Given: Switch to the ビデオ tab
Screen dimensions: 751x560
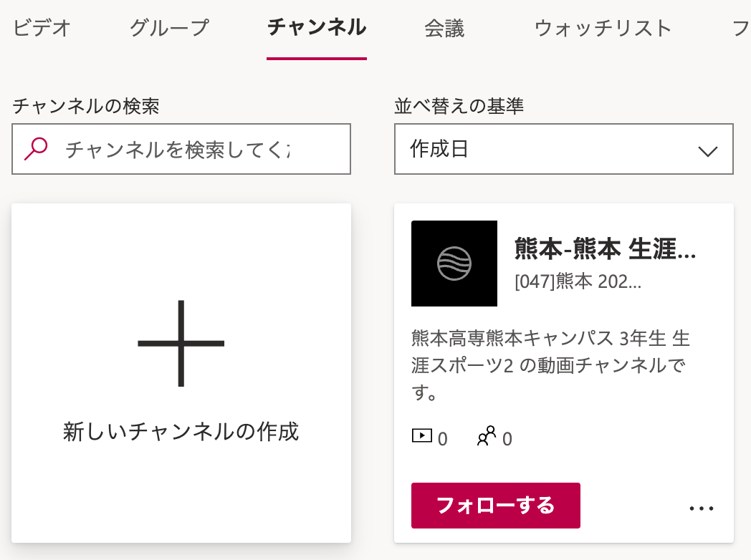Looking at the screenshot, I should [x=42, y=28].
